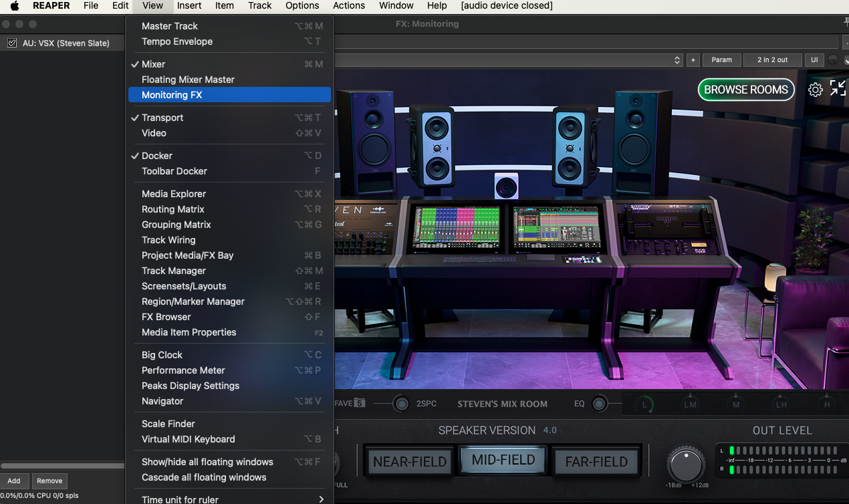Select MID-FIELD speaker version
Image resolution: width=849 pixels, height=504 pixels.
(x=503, y=460)
